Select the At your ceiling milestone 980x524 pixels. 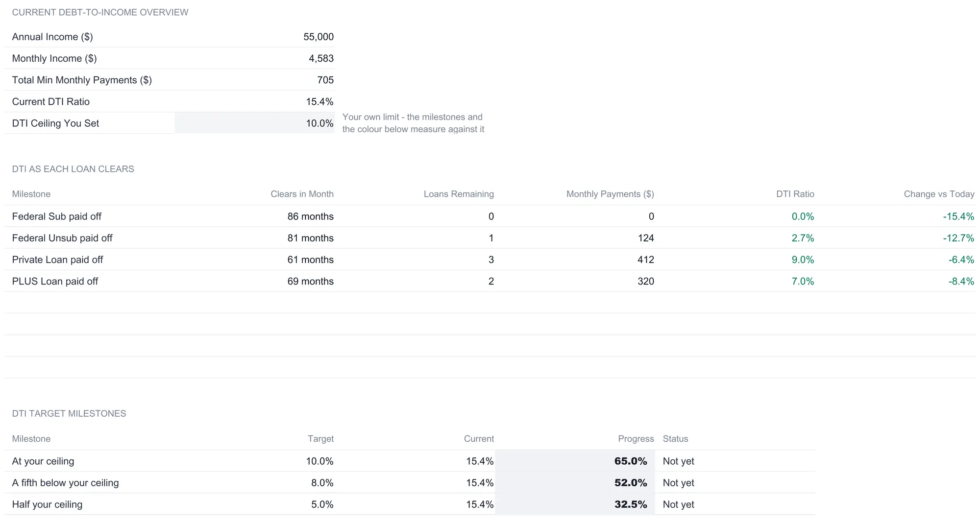[x=43, y=461]
